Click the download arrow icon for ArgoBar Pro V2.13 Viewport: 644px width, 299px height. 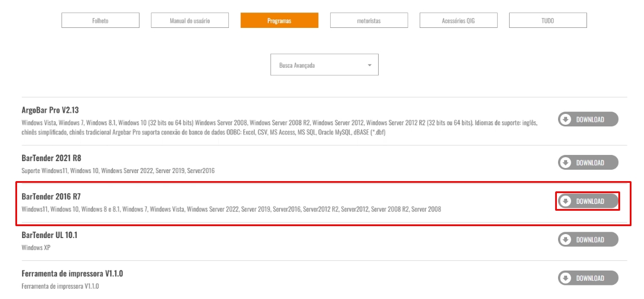point(566,120)
